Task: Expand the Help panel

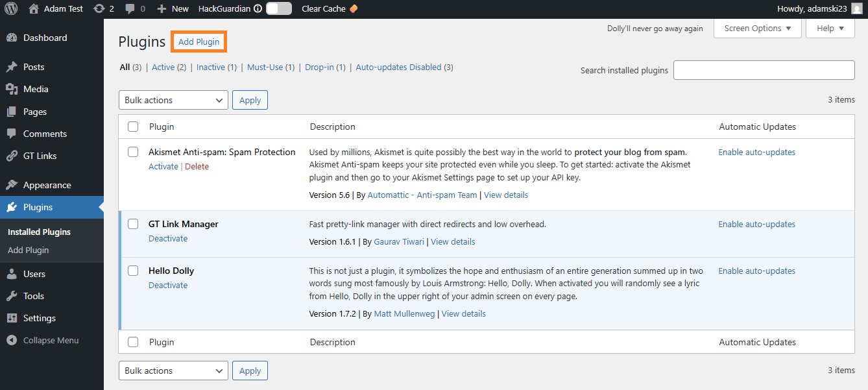Action: pos(830,28)
